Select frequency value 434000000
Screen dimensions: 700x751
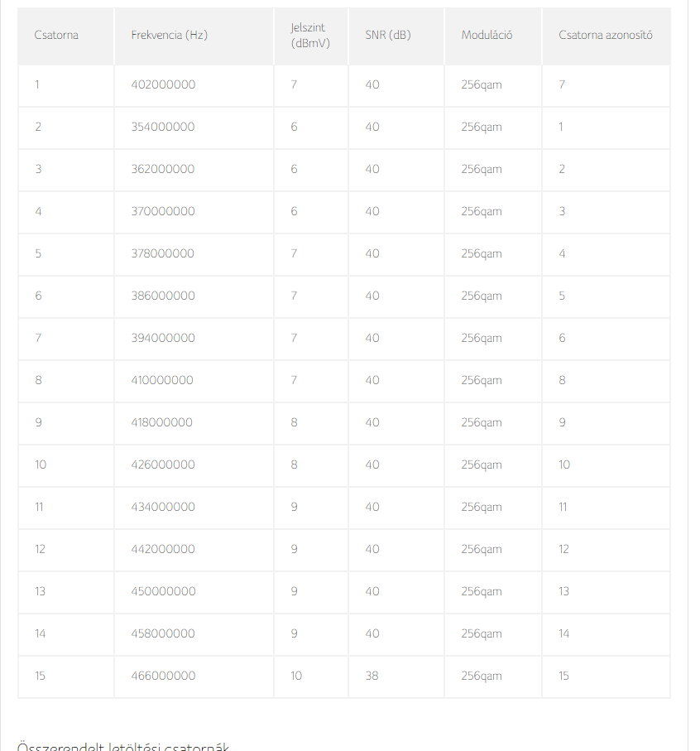click(x=163, y=507)
